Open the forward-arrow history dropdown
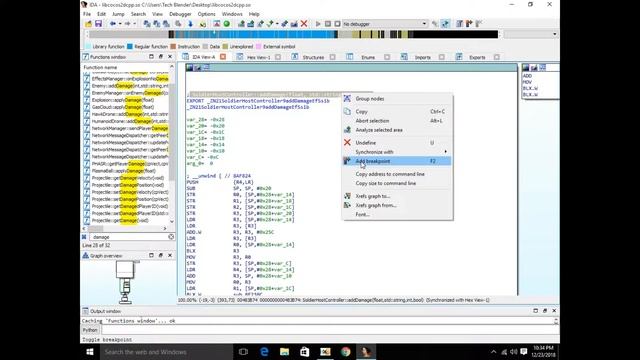 (134, 24)
